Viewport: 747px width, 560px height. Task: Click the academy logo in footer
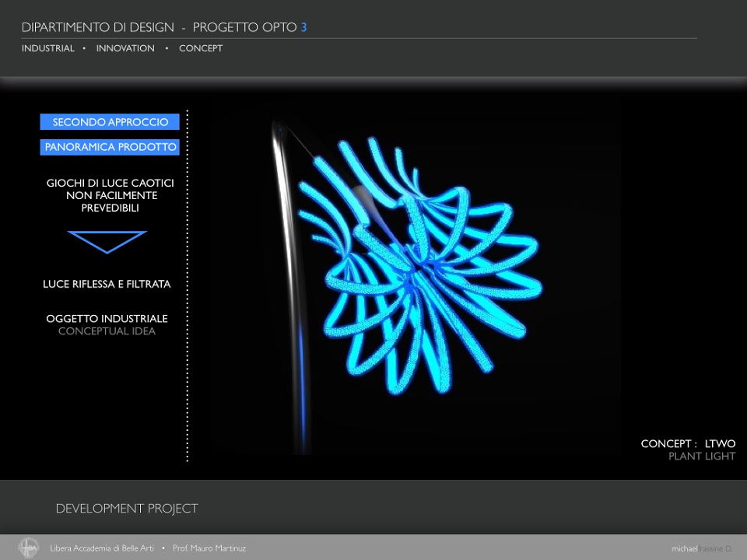[x=28, y=548]
